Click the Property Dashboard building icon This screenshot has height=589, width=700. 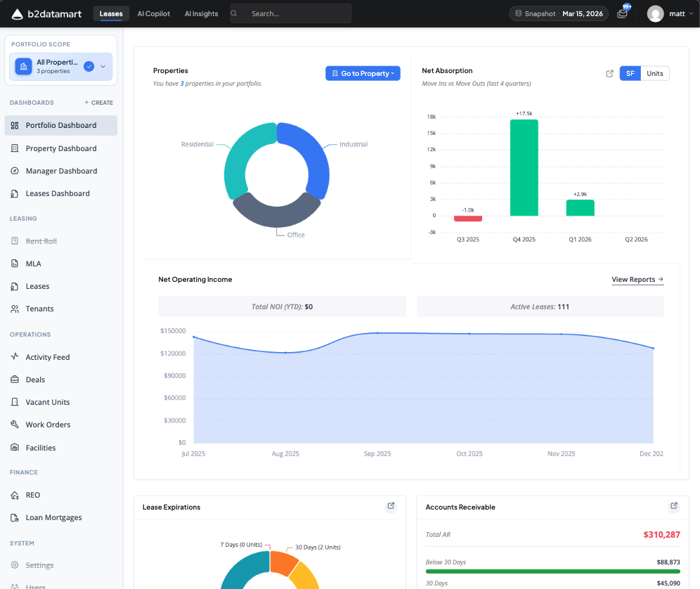point(15,148)
